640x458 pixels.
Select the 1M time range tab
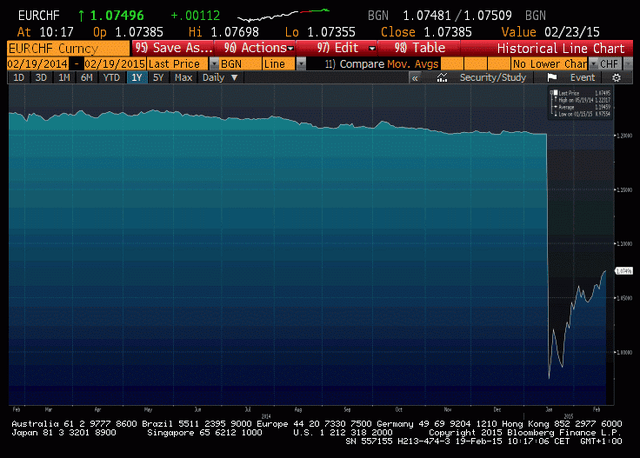click(64, 78)
